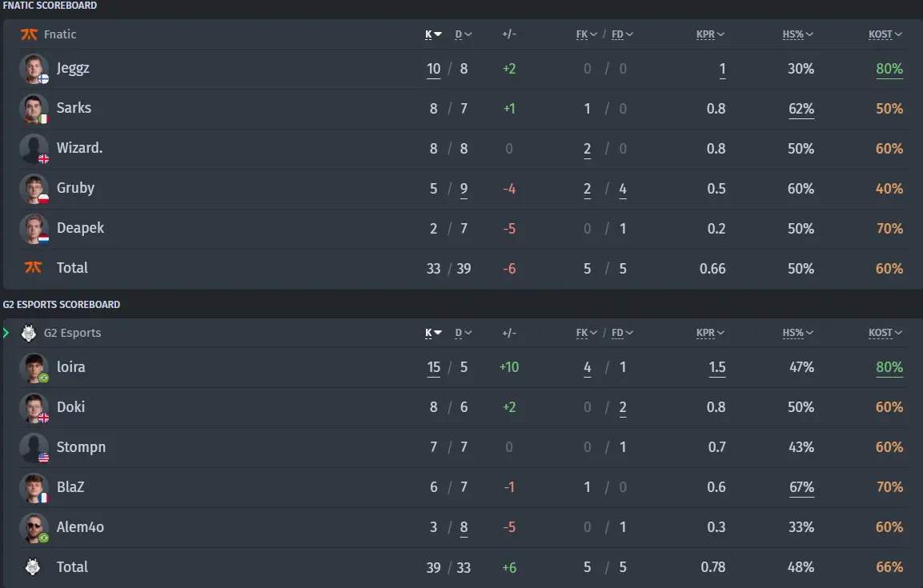Open BlaZ player name link
Screen dimensions: 923x588
(x=70, y=487)
